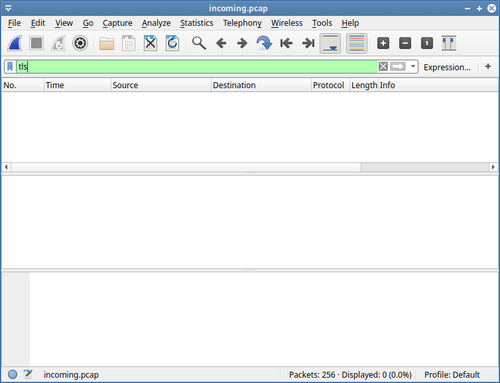Sort by the Info column header

tap(438, 85)
